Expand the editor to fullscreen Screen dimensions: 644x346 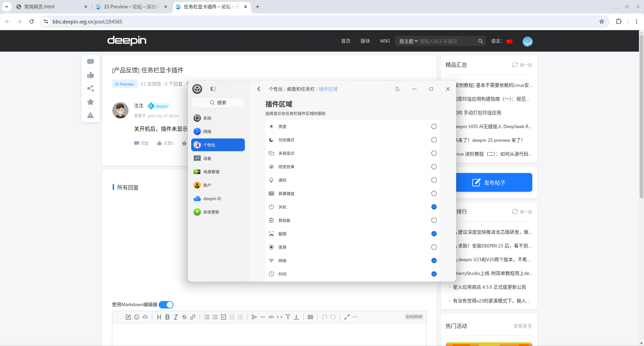click(x=347, y=317)
